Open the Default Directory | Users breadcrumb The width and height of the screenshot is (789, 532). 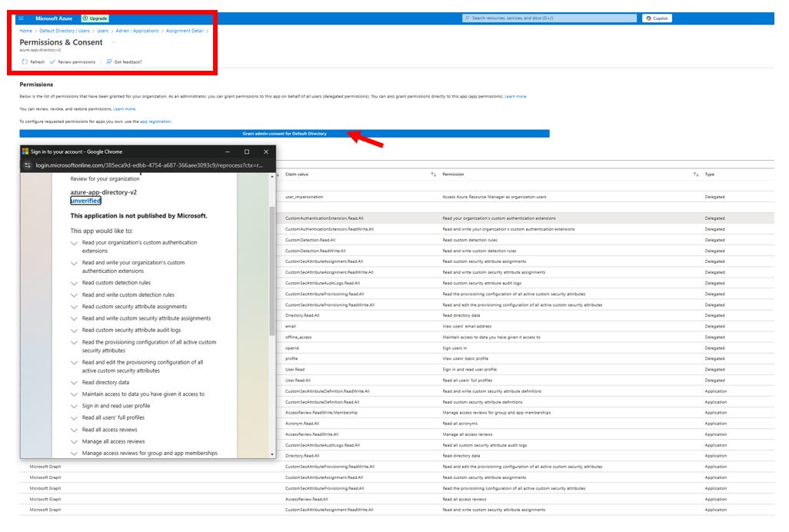pyautogui.click(x=65, y=32)
